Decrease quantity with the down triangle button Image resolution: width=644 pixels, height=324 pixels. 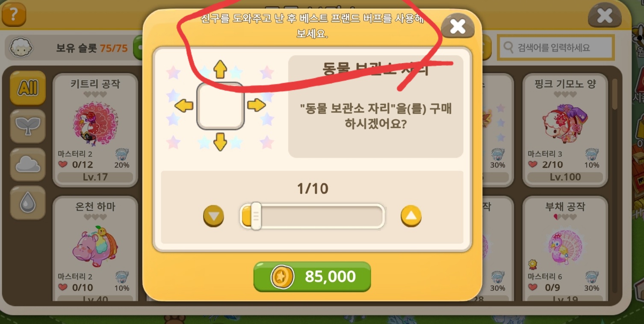tap(213, 216)
